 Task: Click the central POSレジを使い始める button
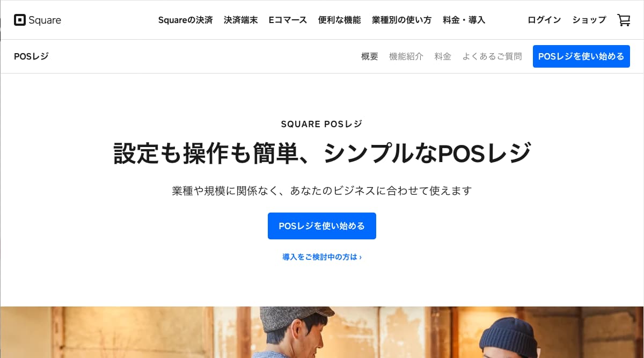322,226
